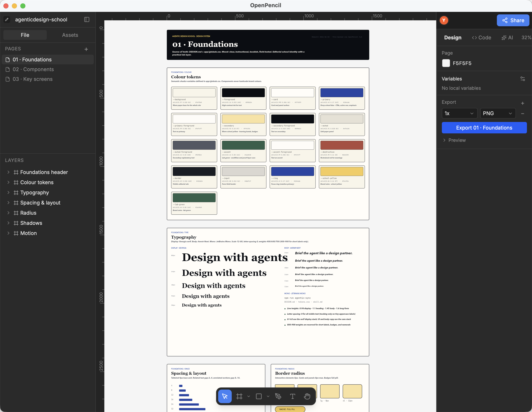Click the 'No local variables' text
The width and height of the screenshot is (532, 412).
[x=461, y=88]
